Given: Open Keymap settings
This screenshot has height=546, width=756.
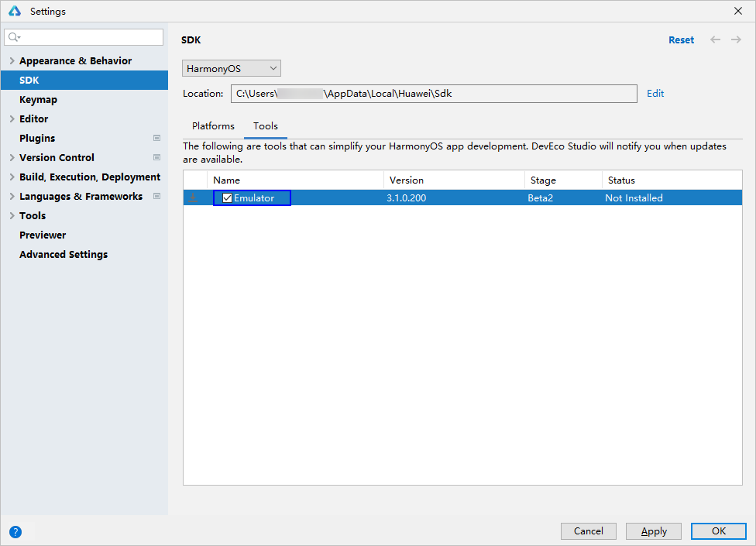Looking at the screenshot, I should (38, 100).
